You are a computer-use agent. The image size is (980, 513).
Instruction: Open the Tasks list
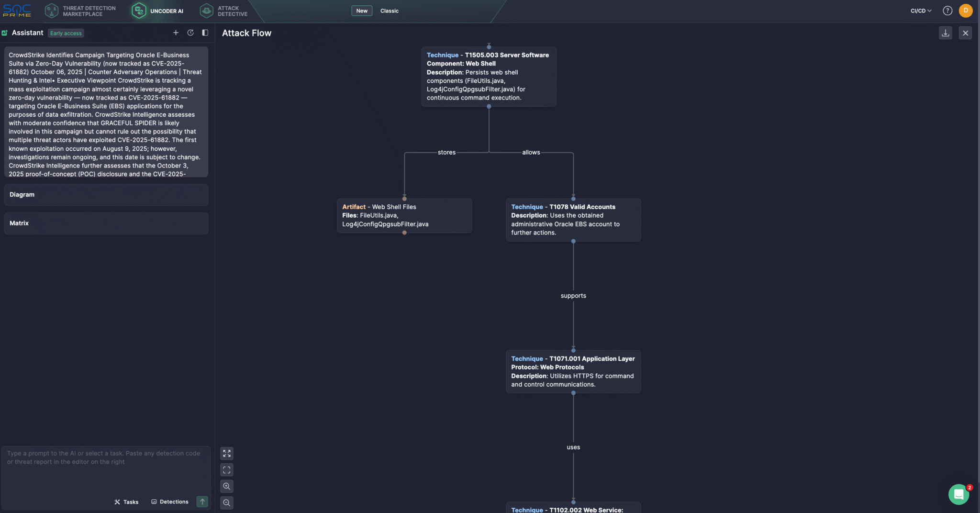126,502
